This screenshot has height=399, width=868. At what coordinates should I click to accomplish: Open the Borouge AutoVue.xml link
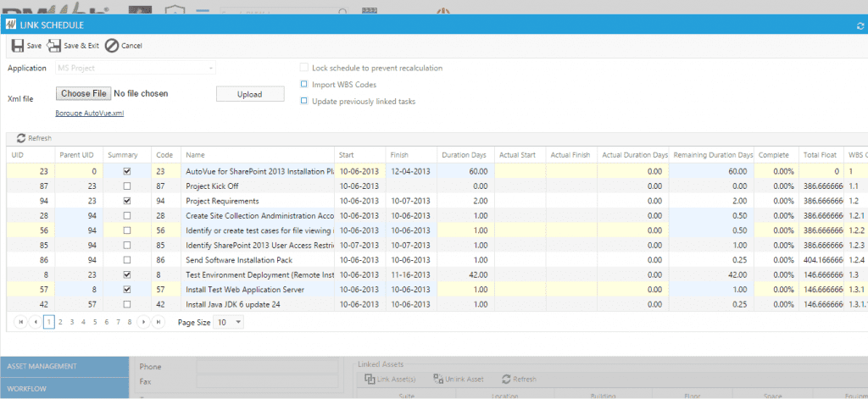pyautogui.click(x=90, y=113)
